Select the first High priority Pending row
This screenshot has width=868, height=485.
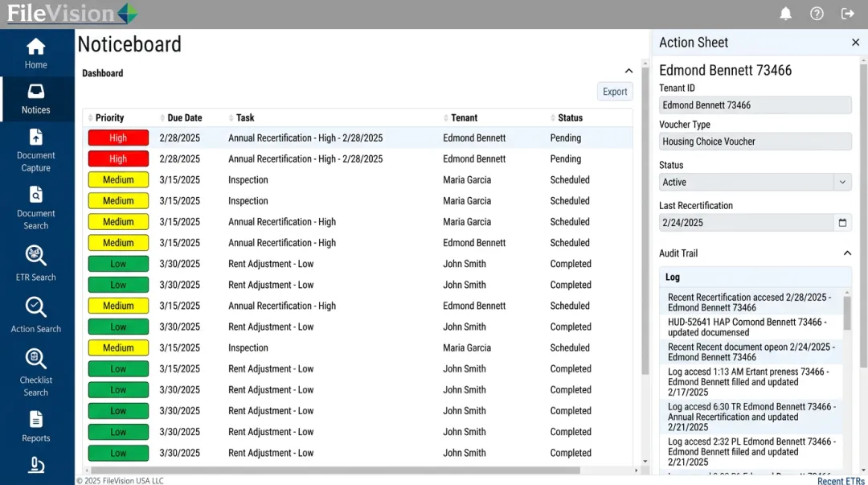point(358,138)
